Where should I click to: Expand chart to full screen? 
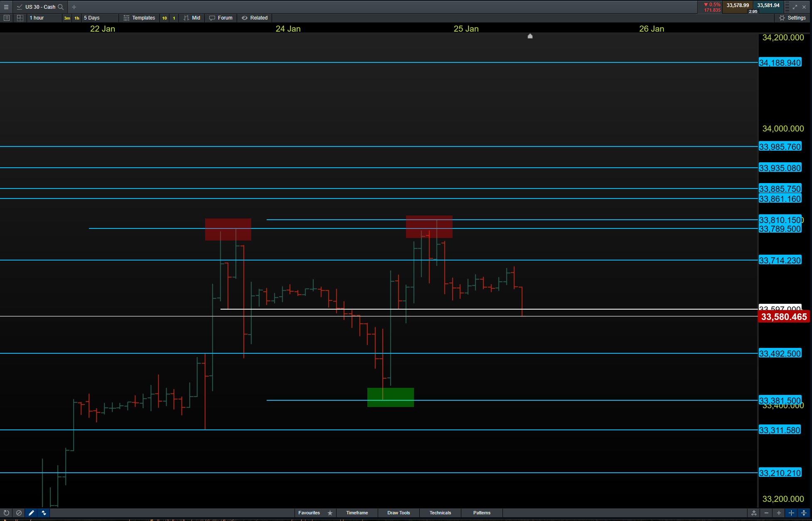(795, 7)
